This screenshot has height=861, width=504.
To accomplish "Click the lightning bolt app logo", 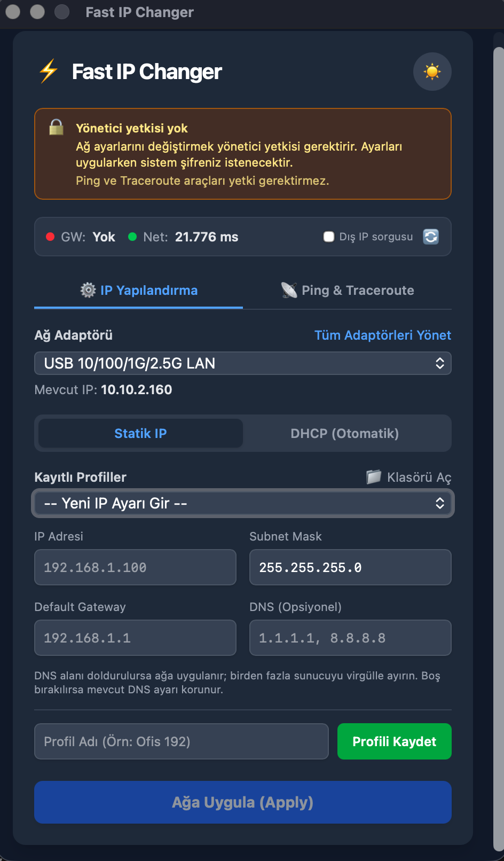I will pos(49,71).
